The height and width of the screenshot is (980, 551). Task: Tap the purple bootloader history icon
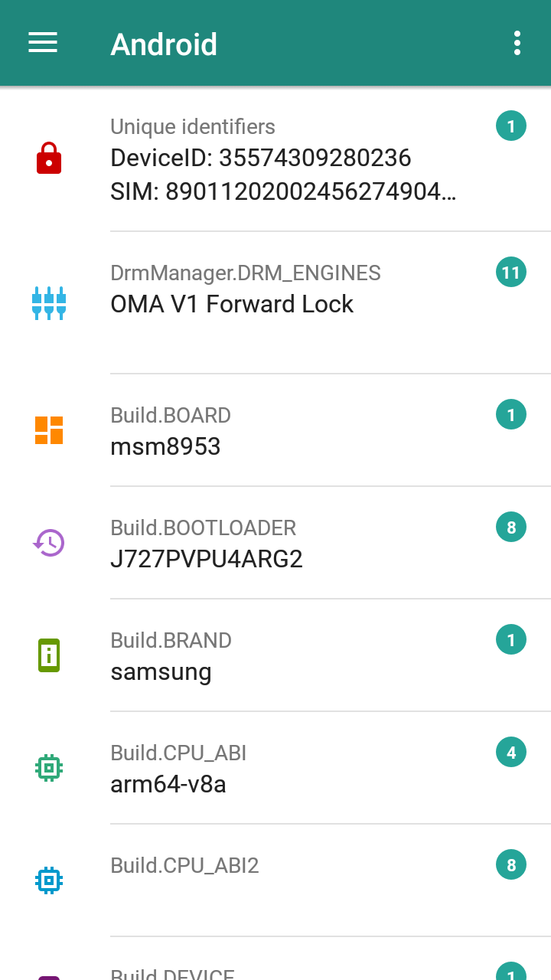click(49, 543)
